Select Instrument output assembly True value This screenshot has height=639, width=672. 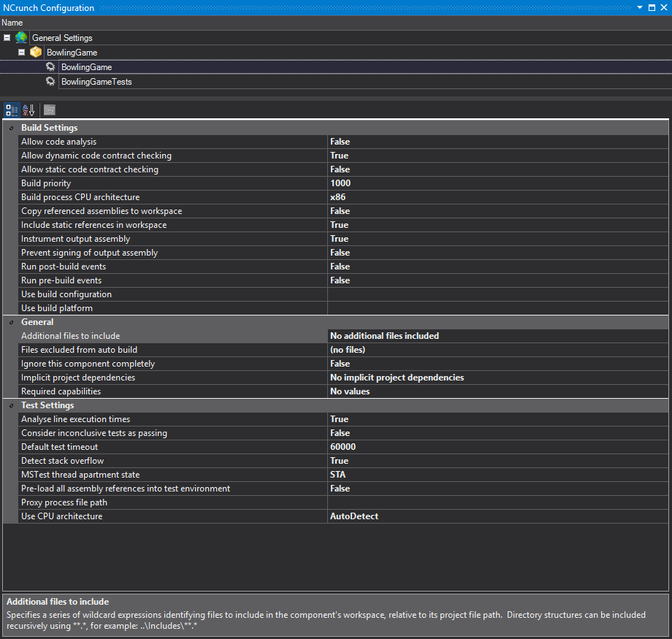[339, 239]
